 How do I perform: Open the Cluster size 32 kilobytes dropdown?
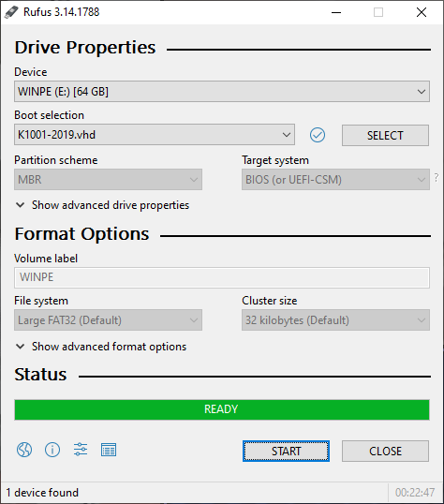[x=335, y=320]
